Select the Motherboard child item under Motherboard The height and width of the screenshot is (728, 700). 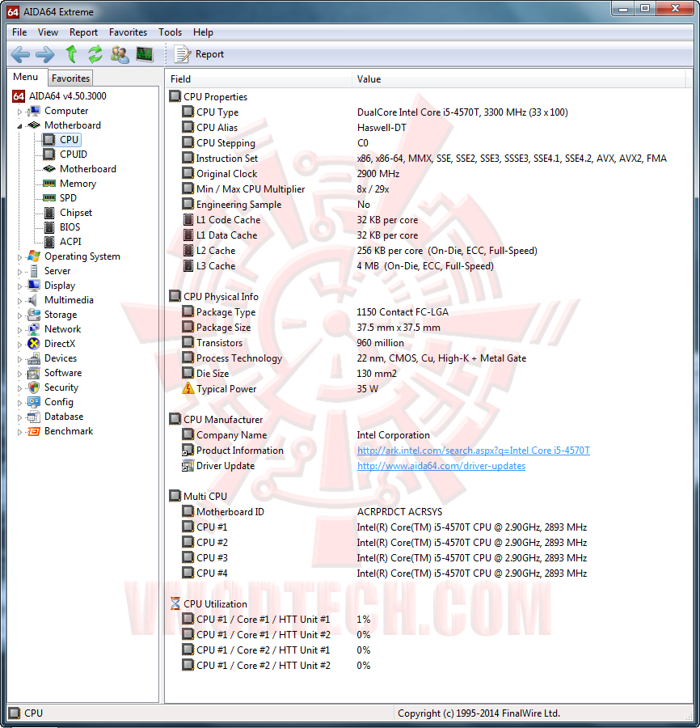[87, 169]
